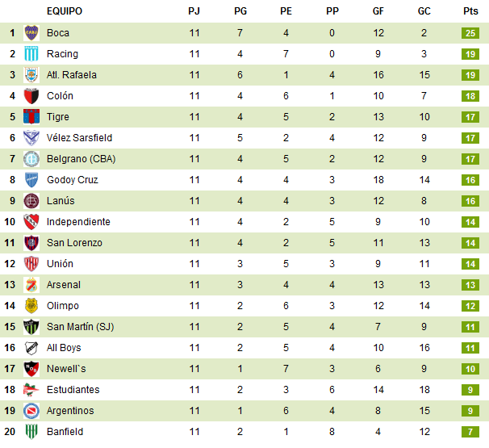Click the EQUIPO column header
The height and width of the screenshot is (448, 489).
(x=65, y=11)
